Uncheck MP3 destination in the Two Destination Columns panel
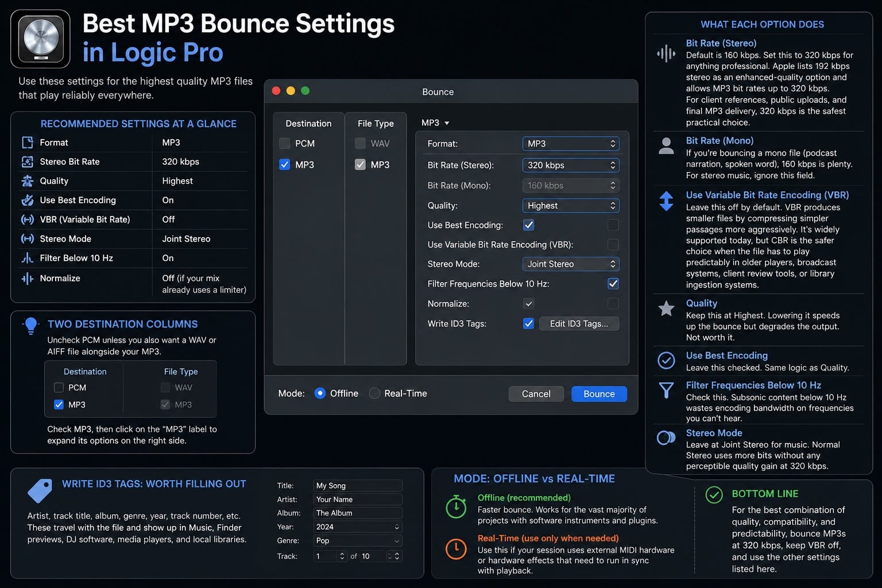 [x=59, y=405]
